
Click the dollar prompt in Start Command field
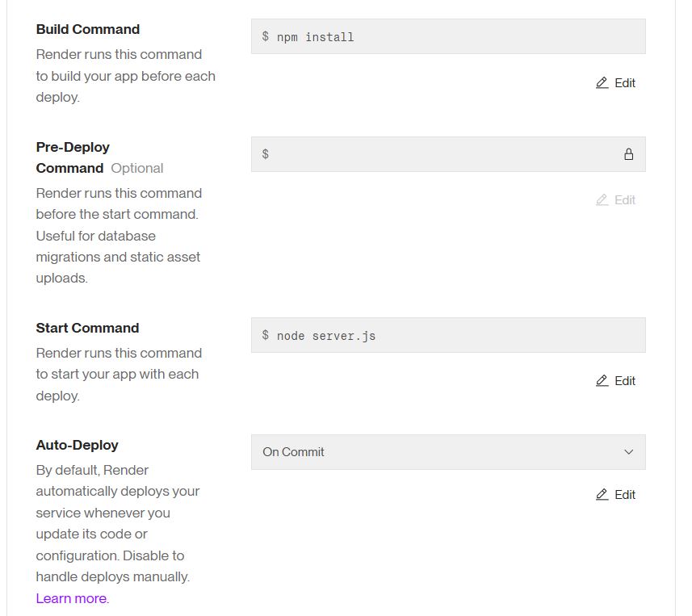266,335
